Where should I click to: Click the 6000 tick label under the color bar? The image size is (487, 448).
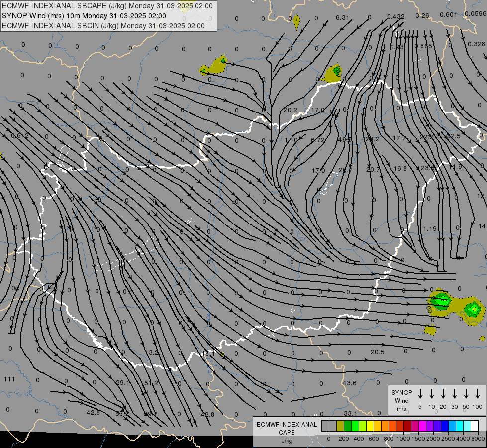click(478, 439)
